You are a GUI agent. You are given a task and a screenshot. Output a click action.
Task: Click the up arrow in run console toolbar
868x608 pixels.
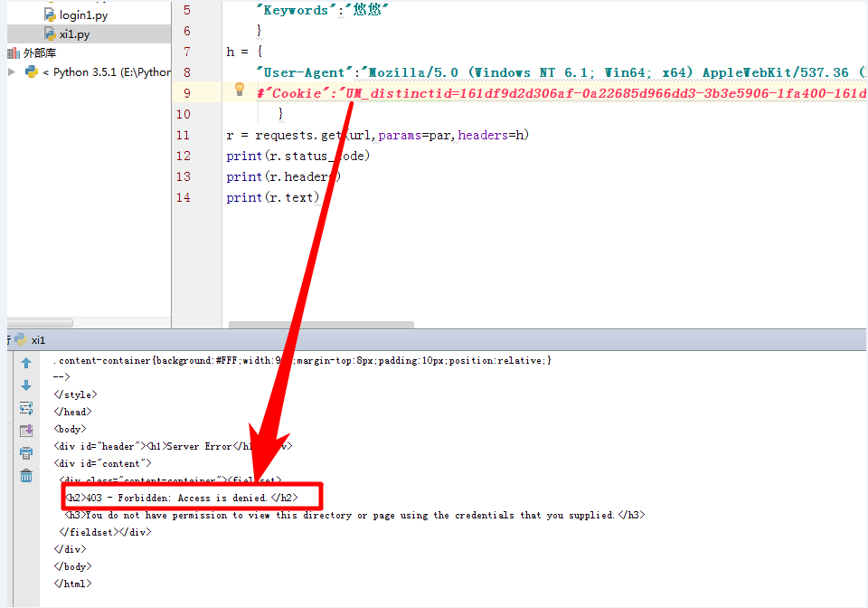click(x=26, y=363)
